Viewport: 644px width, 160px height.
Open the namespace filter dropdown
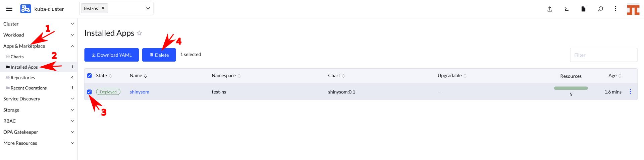(x=148, y=8)
